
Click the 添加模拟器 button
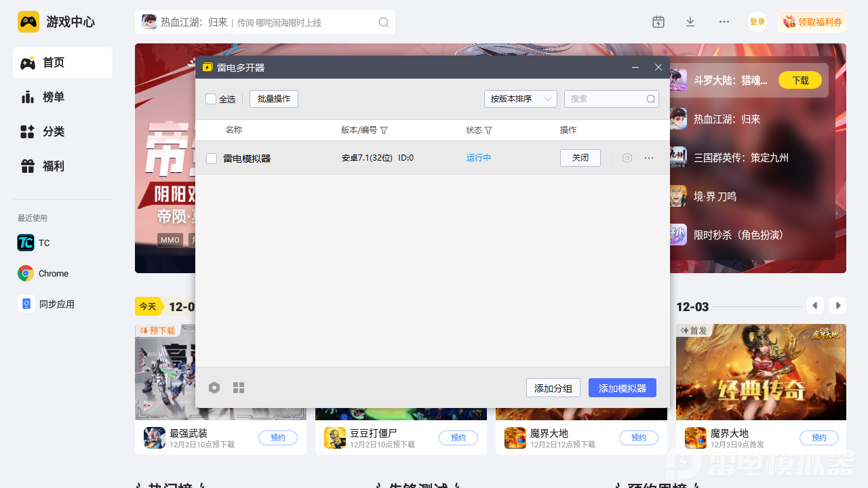(x=622, y=387)
